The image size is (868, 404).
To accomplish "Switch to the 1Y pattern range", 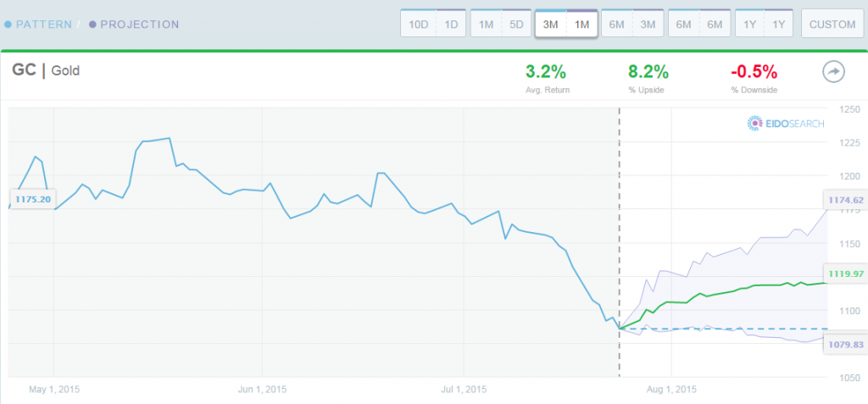I will [750, 24].
